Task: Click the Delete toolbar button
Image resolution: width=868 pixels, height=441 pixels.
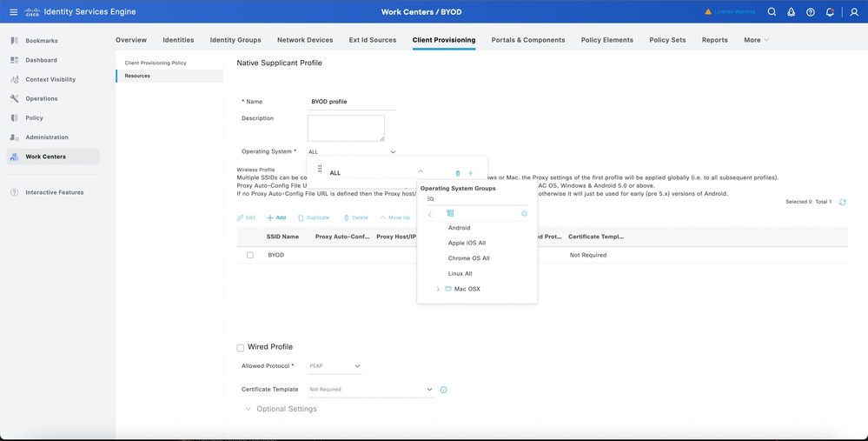Action: pyautogui.click(x=355, y=217)
